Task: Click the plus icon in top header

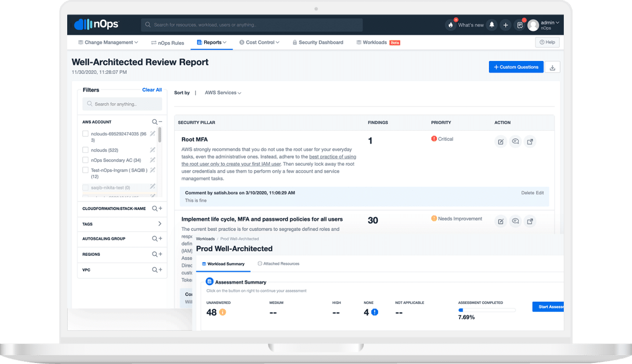Action: 506,25
